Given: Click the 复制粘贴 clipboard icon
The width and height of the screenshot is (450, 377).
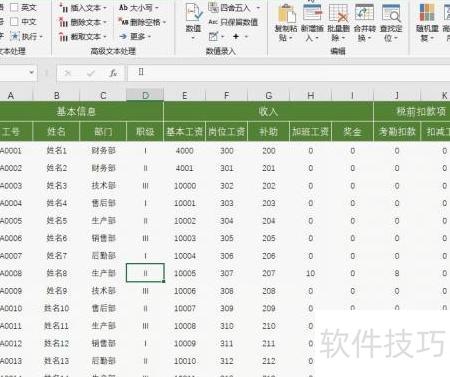Looking at the screenshot, I should (286, 13).
